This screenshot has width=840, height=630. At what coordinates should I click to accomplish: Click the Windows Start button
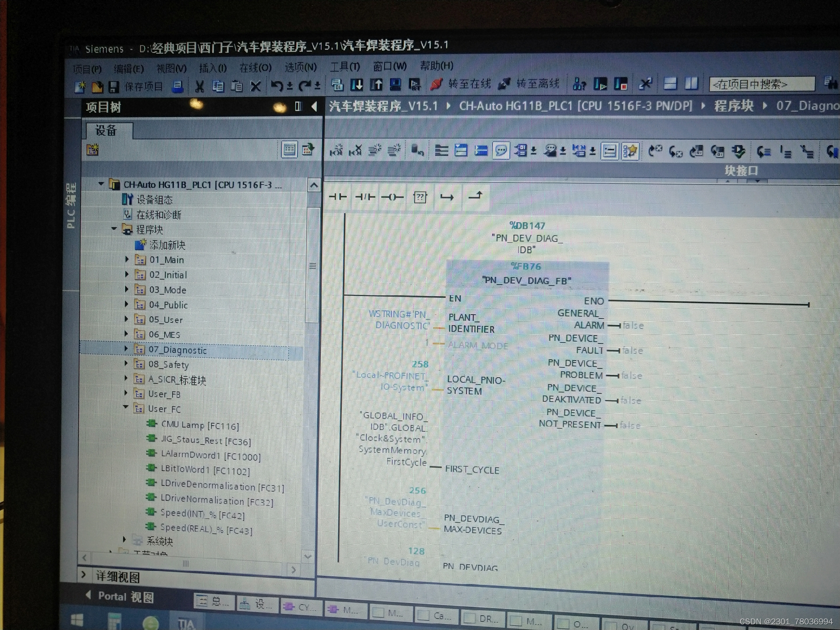point(77,620)
